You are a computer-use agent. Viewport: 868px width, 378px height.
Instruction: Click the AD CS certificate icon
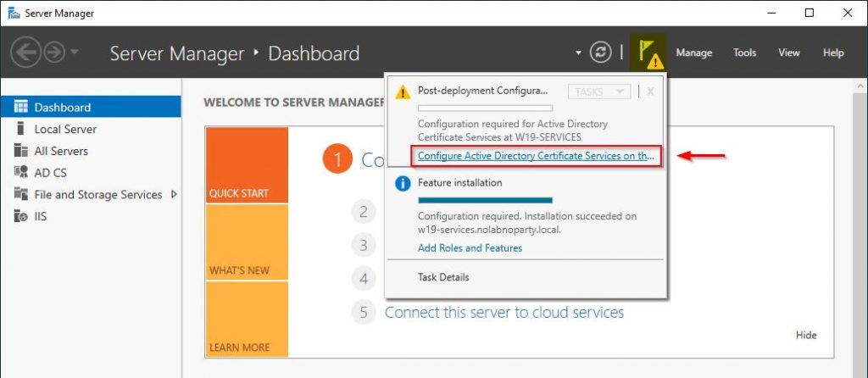point(20,173)
